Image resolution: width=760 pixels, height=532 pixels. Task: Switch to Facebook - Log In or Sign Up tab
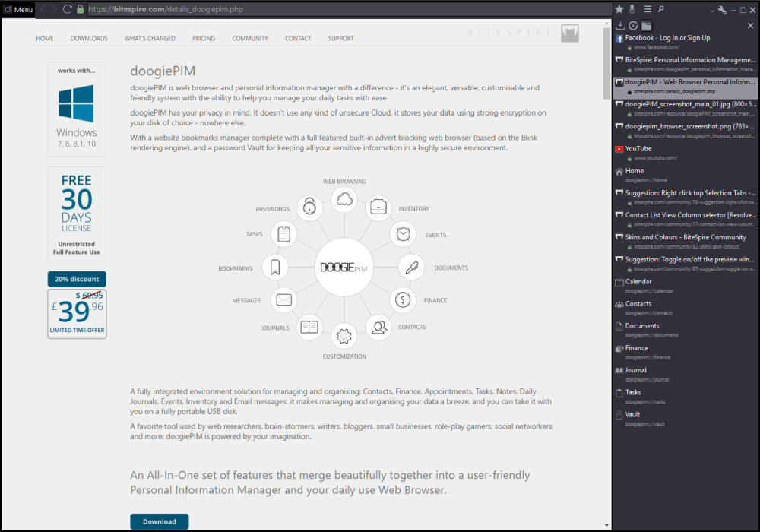tap(686, 42)
